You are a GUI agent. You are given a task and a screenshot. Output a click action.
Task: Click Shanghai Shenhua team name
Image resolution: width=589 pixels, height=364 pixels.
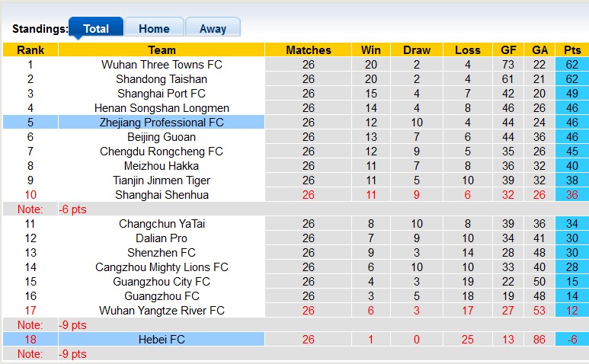click(x=162, y=195)
